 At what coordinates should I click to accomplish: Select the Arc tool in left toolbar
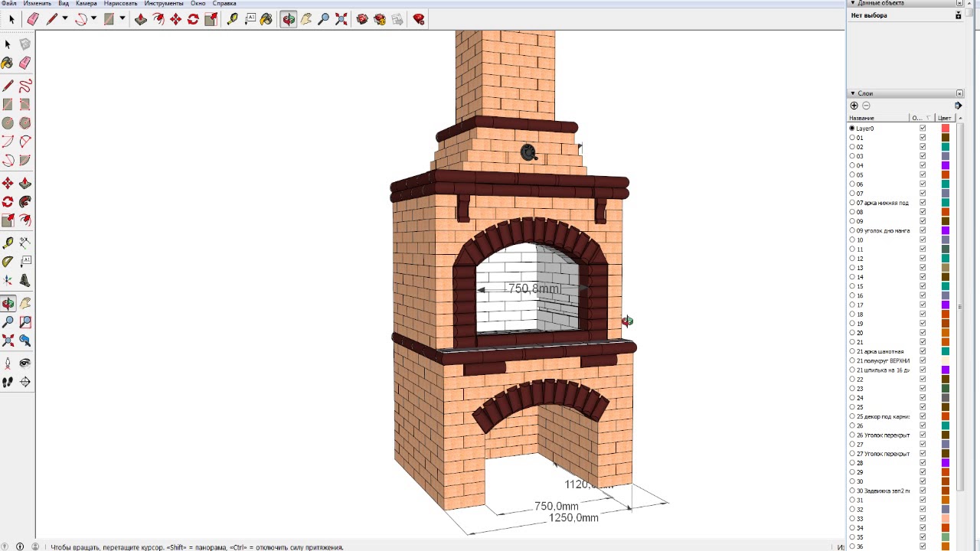8,142
